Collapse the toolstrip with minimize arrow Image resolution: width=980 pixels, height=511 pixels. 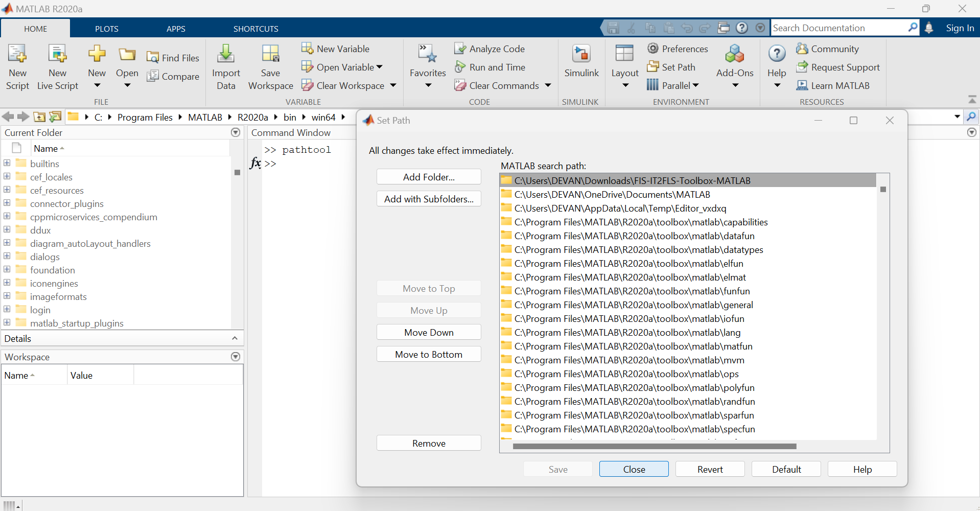click(972, 99)
